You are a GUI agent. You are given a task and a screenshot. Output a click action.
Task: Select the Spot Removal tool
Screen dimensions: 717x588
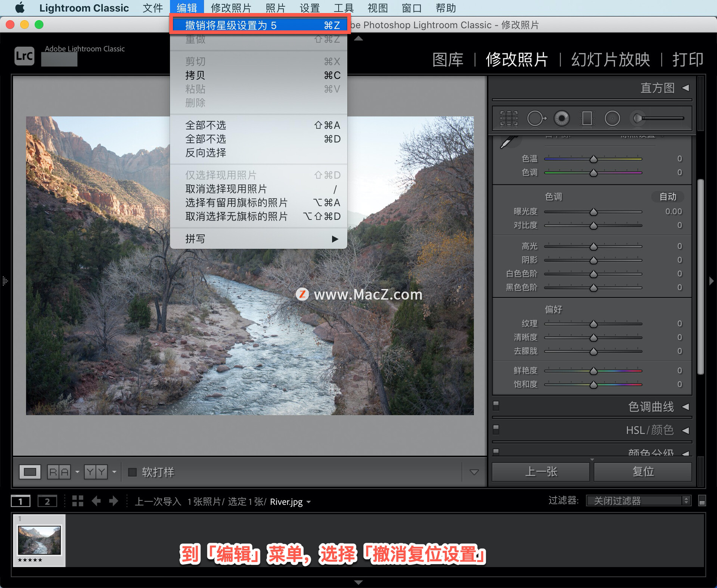click(x=537, y=119)
